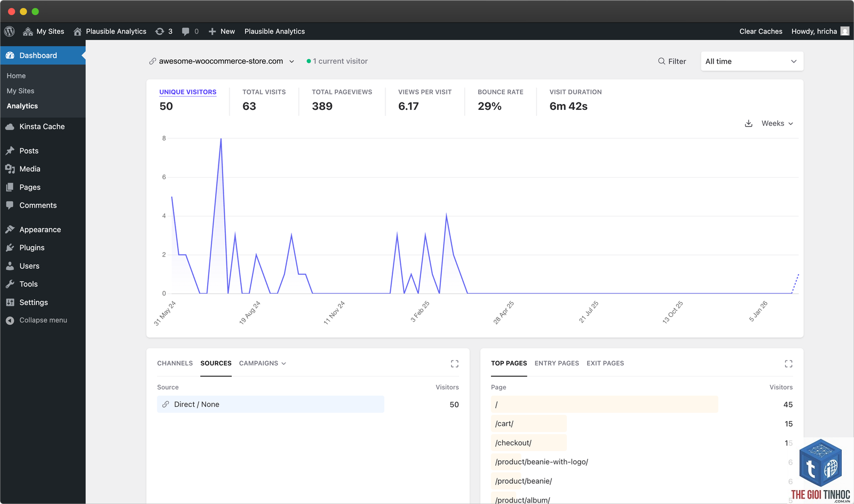Switch to Sources tab

[x=216, y=363]
